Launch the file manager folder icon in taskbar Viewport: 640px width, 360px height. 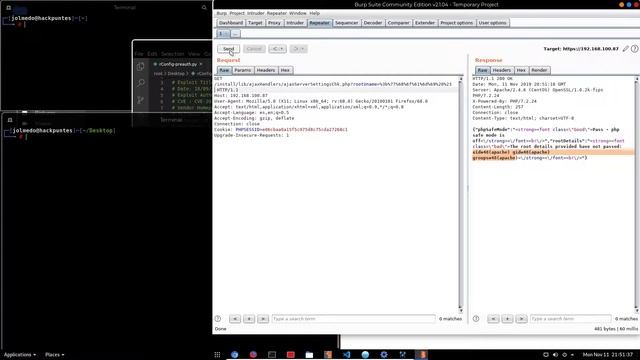[309, 355]
